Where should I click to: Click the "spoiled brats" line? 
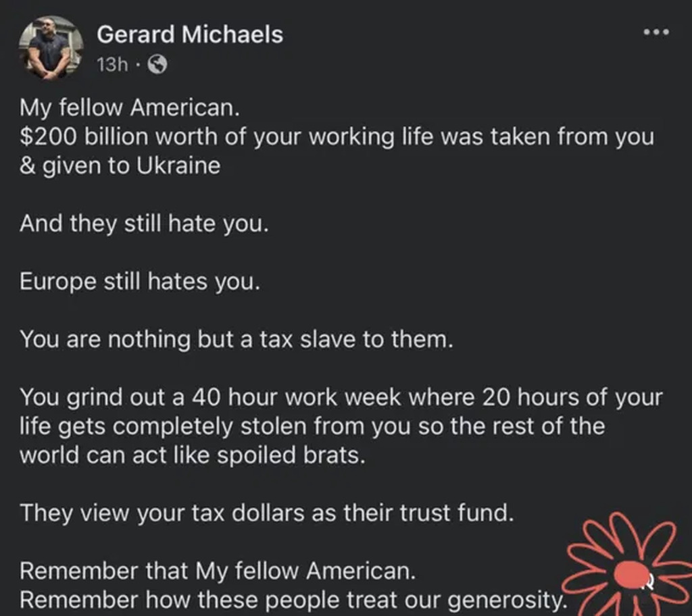point(193,455)
